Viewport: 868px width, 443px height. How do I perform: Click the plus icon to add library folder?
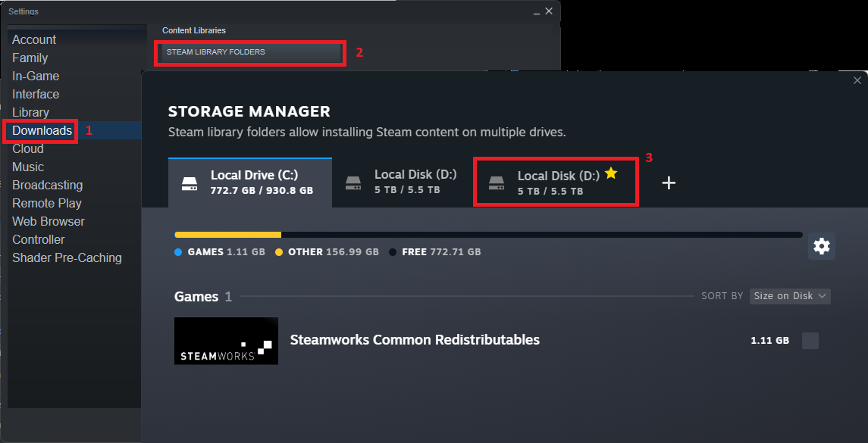[x=669, y=183]
